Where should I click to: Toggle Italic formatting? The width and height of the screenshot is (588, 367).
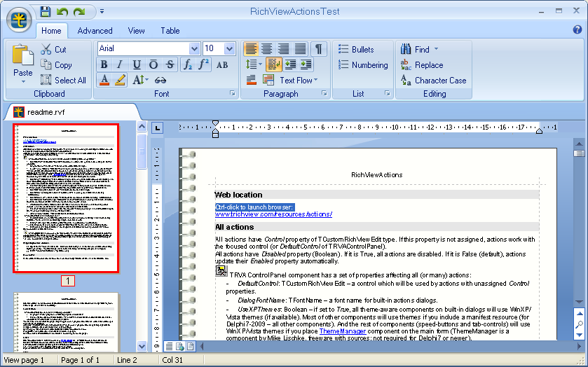pos(120,65)
